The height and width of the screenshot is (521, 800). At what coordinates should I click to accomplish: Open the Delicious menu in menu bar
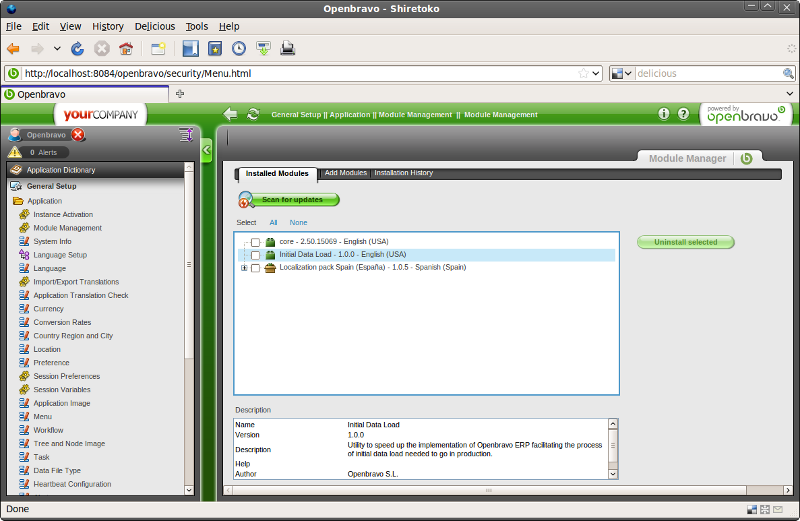(x=154, y=26)
